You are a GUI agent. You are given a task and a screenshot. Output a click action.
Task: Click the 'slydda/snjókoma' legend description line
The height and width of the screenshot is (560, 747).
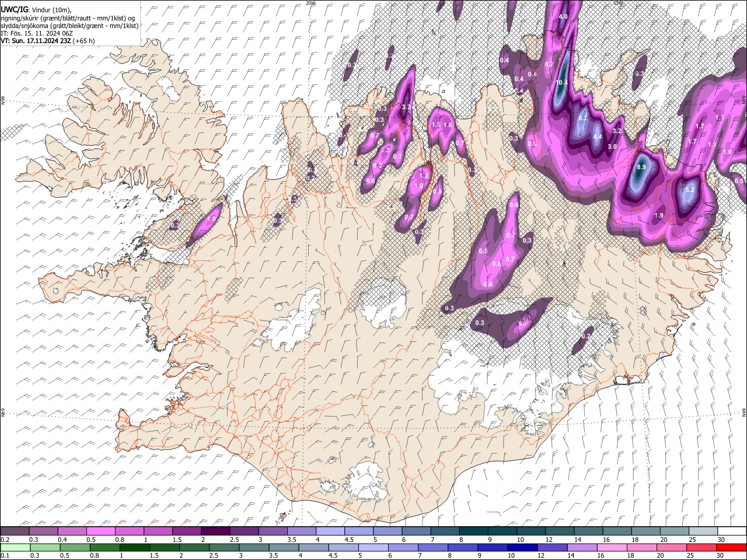(69, 26)
